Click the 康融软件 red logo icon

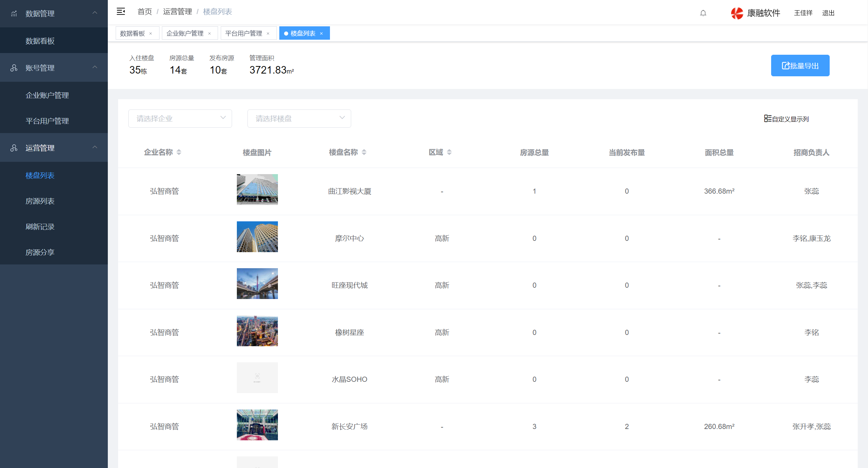tap(737, 13)
